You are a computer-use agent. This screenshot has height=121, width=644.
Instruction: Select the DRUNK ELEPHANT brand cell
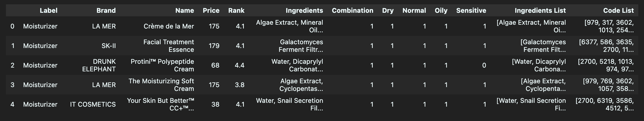(x=99, y=65)
